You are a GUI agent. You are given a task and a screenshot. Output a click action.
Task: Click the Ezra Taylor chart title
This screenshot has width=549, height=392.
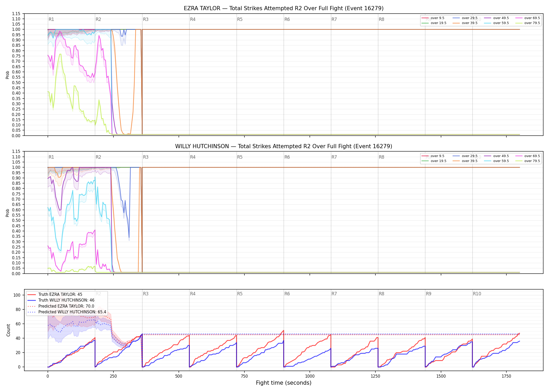click(284, 8)
